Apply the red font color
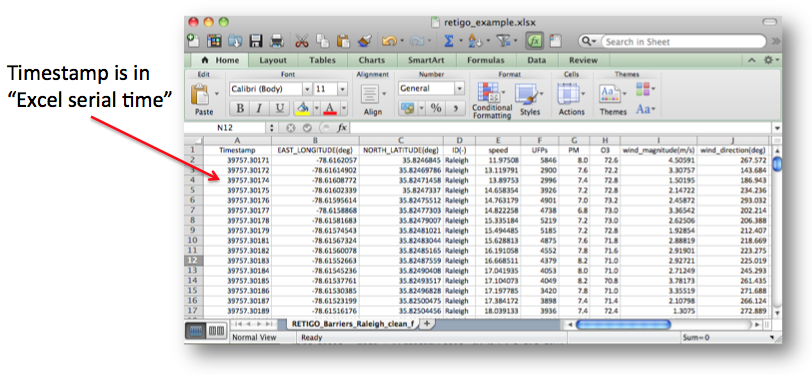 pyautogui.click(x=330, y=108)
